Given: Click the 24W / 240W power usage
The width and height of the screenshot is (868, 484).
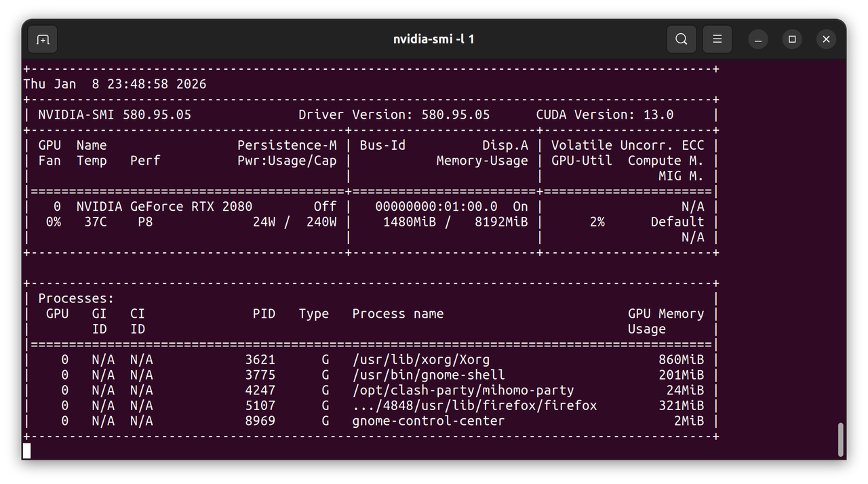Looking at the screenshot, I should (295, 222).
